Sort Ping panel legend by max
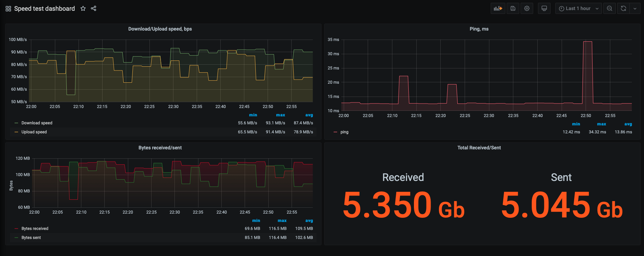The image size is (644, 256). pyautogui.click(x=602, y=124)
